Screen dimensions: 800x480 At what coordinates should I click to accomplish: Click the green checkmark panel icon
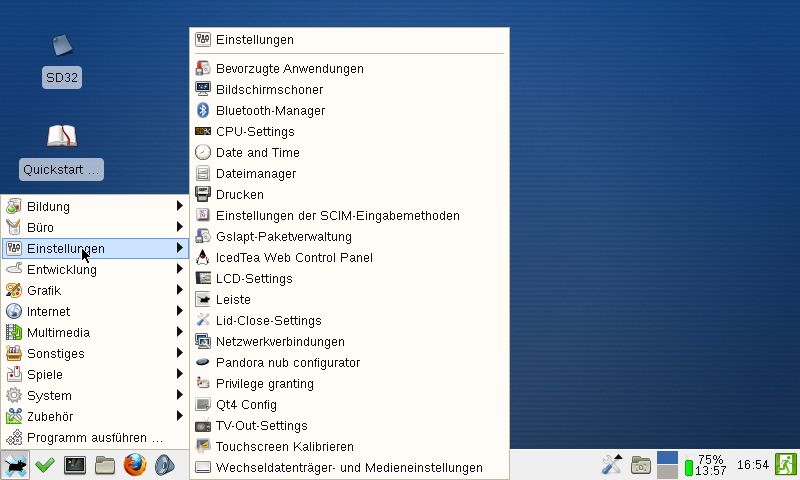44,465
